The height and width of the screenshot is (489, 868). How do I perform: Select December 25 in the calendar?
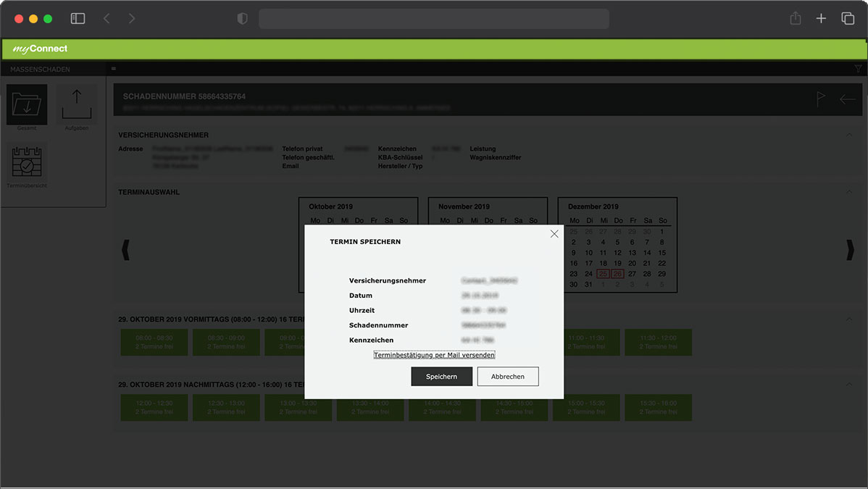(603, 274)
